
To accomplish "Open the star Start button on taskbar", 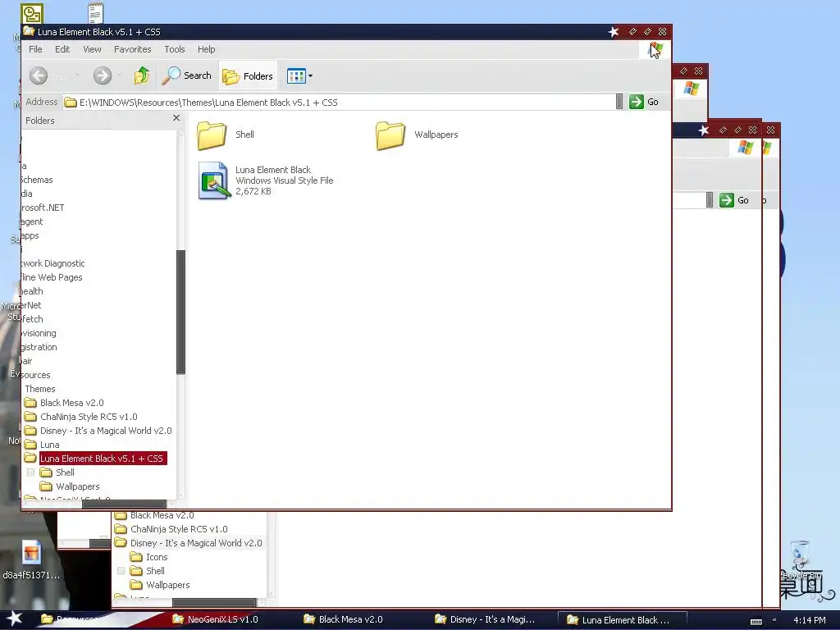I will pyautogui.click(x=14, y=619).
